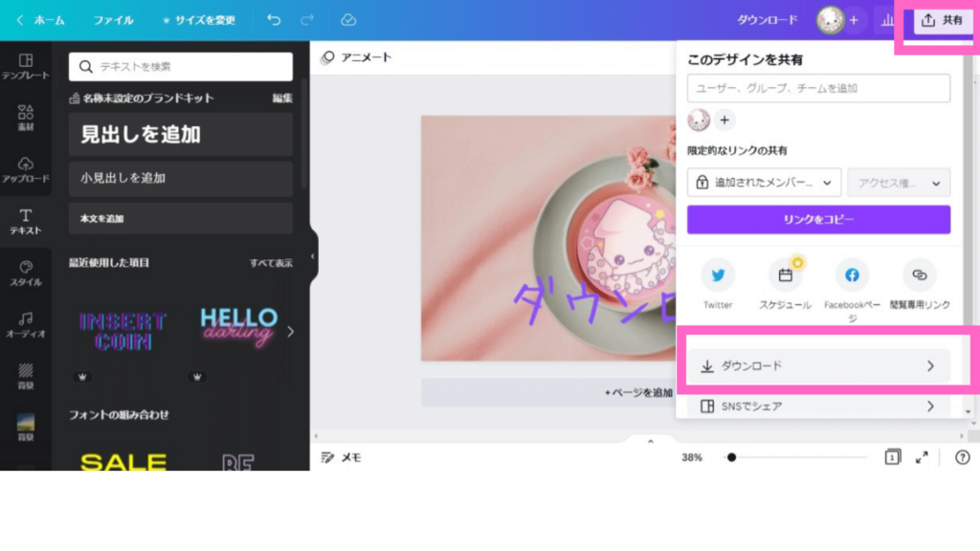
Task: Open the analytics bar chart icon
Action: [887, 20]
